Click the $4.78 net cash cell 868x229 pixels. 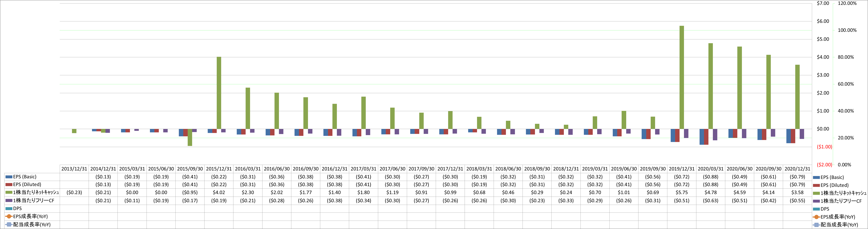click(711, 193)
